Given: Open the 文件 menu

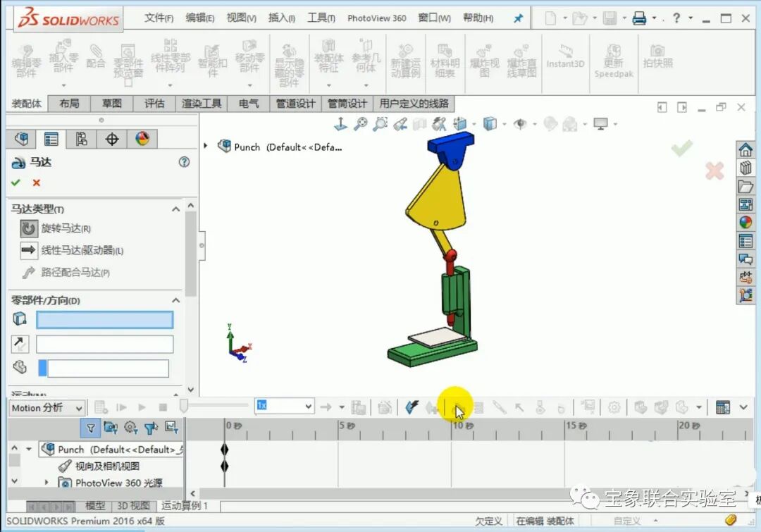Looking at the screenshot, I should click(159, 18).
